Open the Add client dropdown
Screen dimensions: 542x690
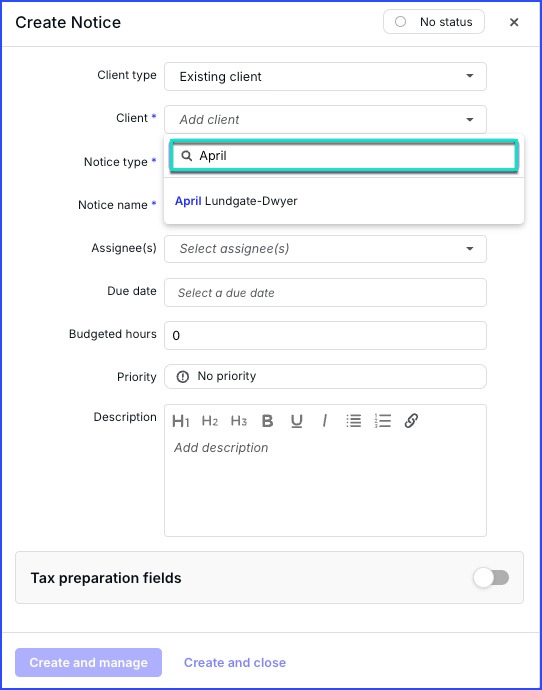pos(326,119)
